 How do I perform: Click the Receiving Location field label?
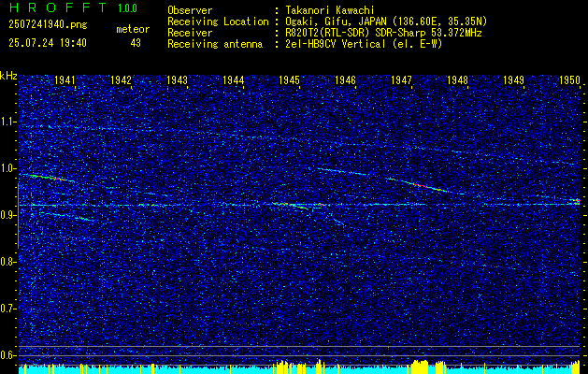pos(218,22)
